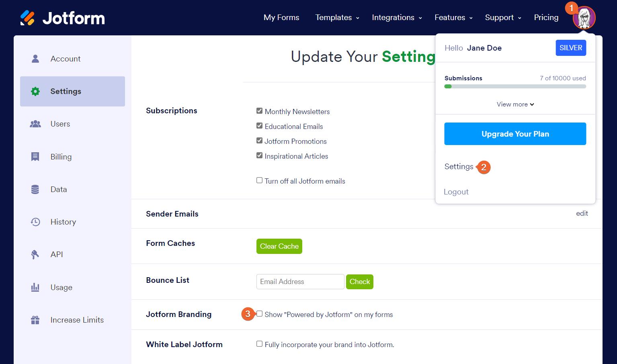Expand the Integrations dropdown menu
This screenshot has width=617, height=364.
coord(397,17)
